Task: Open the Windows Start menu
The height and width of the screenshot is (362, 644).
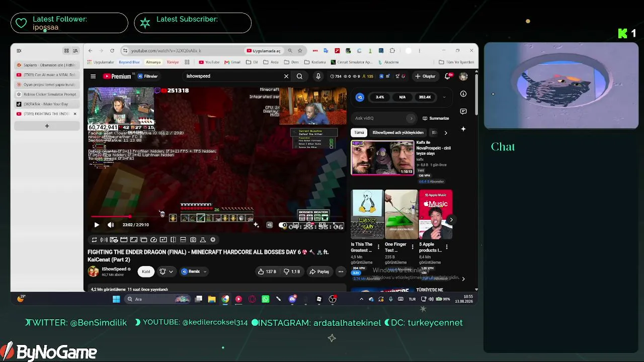Action: (x=116, y=299)
